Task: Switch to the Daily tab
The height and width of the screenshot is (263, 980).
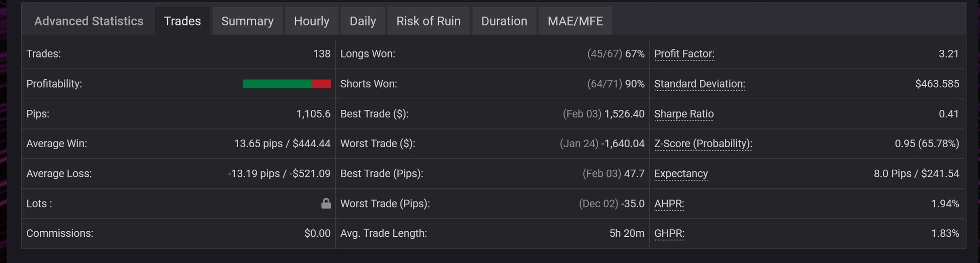Action: click(x=363, y=21)
